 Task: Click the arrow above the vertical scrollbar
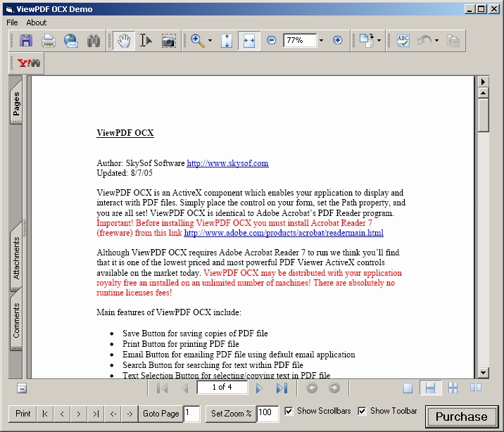pos(483,82)
